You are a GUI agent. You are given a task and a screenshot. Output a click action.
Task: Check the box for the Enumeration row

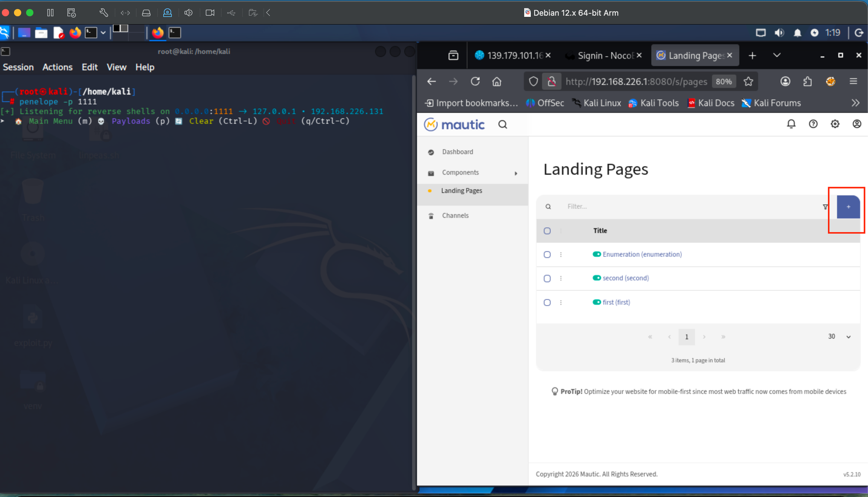click(x=547, y=255)
